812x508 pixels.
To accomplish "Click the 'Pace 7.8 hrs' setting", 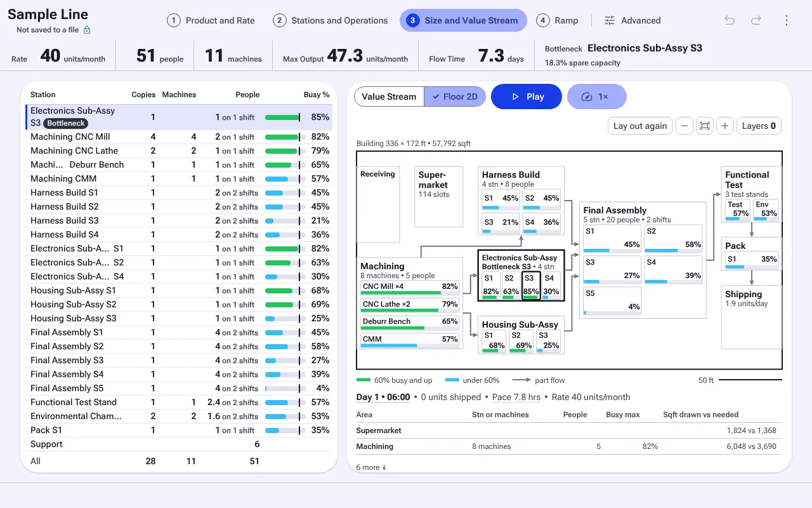I will (516, 397).
